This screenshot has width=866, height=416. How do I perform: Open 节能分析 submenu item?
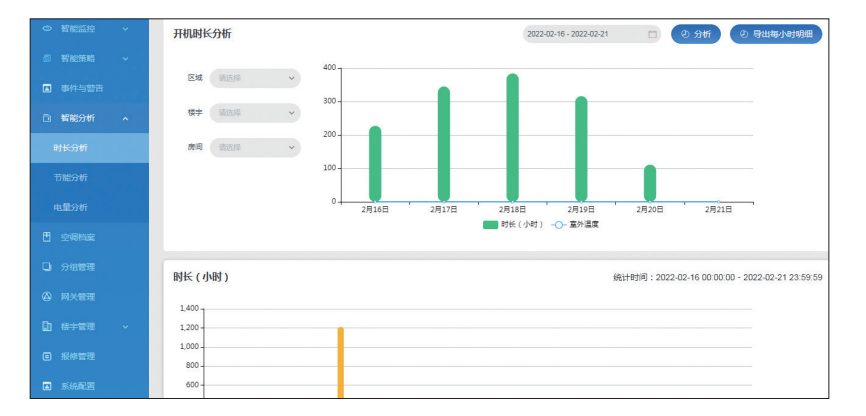[71, 178]
